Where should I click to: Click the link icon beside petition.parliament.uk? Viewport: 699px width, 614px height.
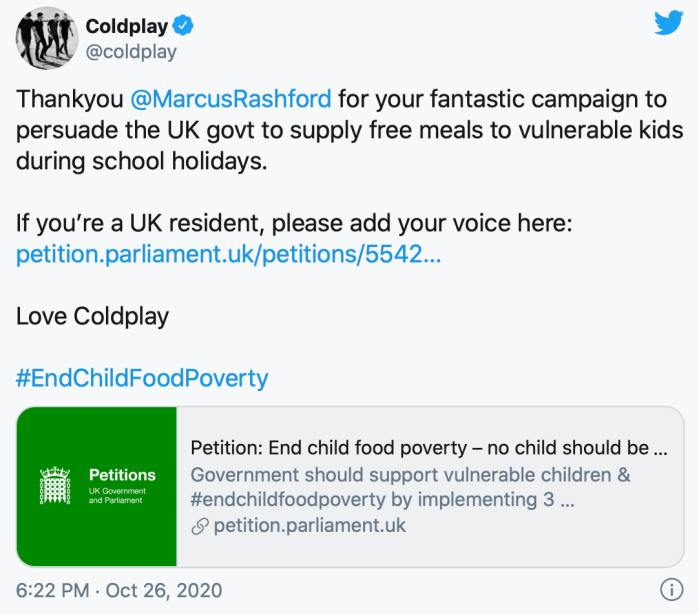198,525
